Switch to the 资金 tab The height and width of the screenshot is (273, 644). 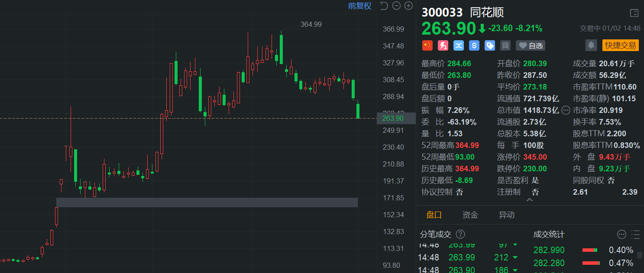pos(470,215)
